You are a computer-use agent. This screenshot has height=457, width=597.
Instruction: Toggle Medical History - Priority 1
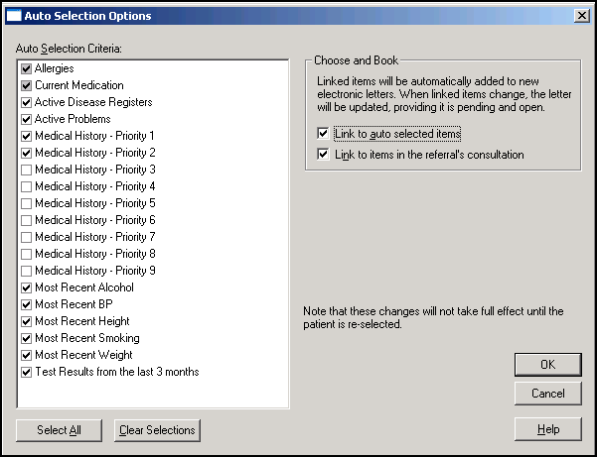point(26,136)
